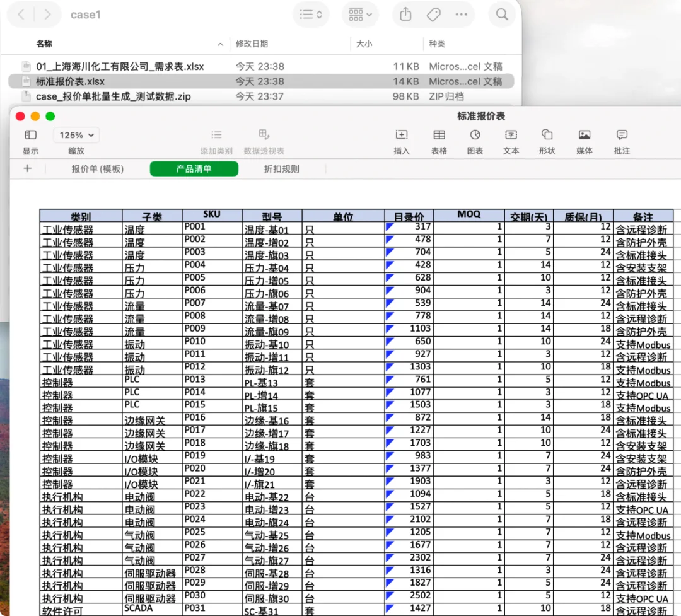The height and width of the screenshot is (616, 681).
Task: Open the Media (媒体) browser icon
Action: click(x=584, y=136)
